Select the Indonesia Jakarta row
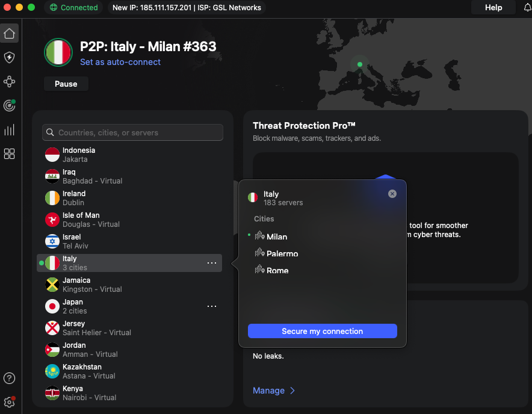The width and height of the screenshot is (532, 414). click(129, 155)
